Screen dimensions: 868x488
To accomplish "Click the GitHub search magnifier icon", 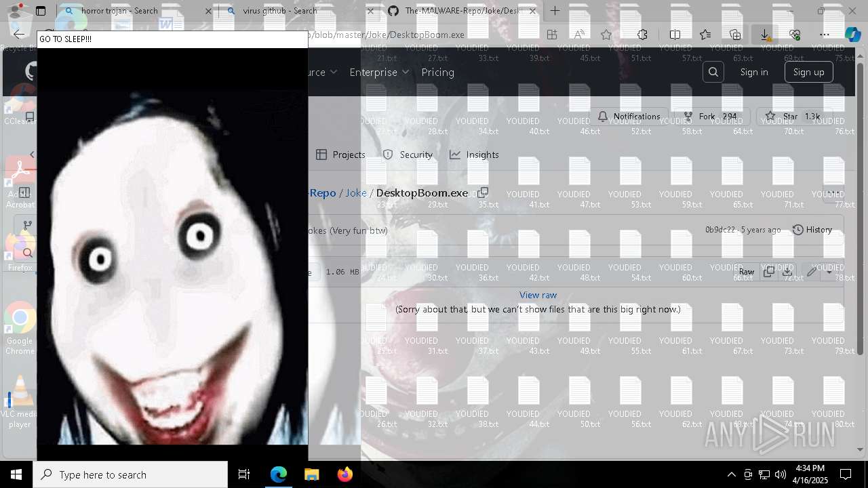I will (713, 72).
